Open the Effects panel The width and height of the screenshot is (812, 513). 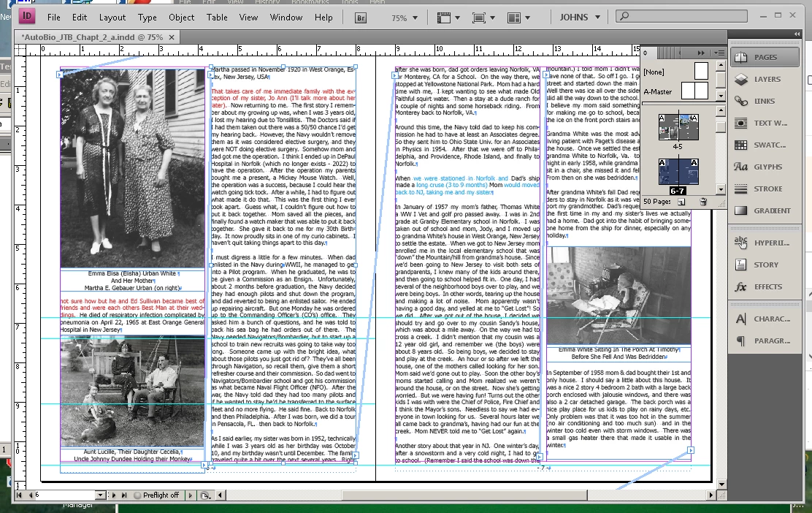click(765, 286)
